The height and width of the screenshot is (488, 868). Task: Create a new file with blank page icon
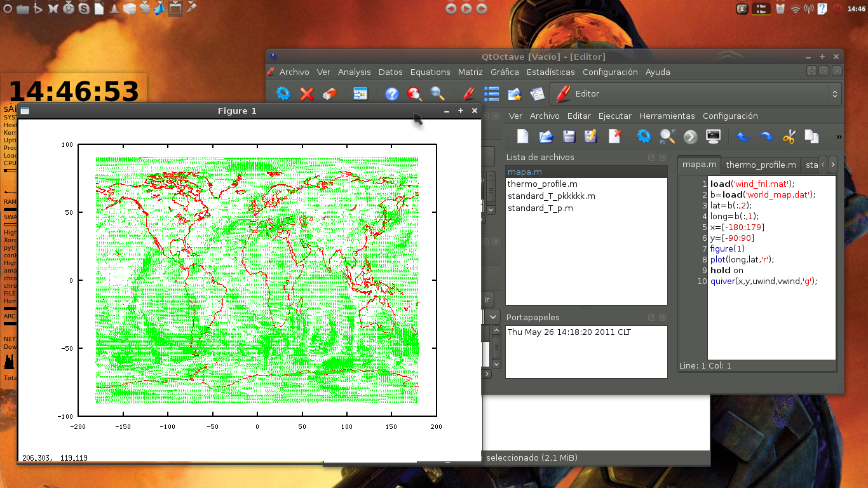pyautogui.click(x=522, y=136)
